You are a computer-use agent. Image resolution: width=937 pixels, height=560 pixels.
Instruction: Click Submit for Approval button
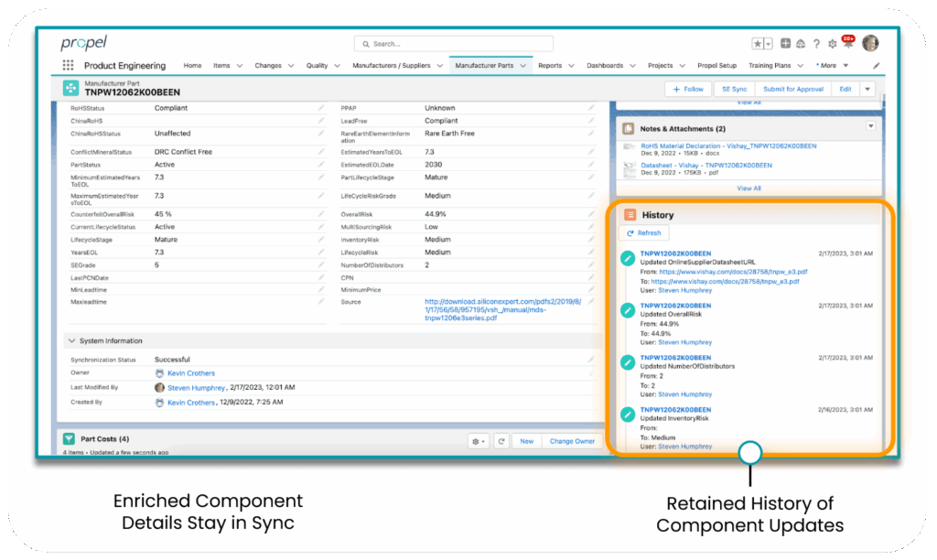[793, 89]
